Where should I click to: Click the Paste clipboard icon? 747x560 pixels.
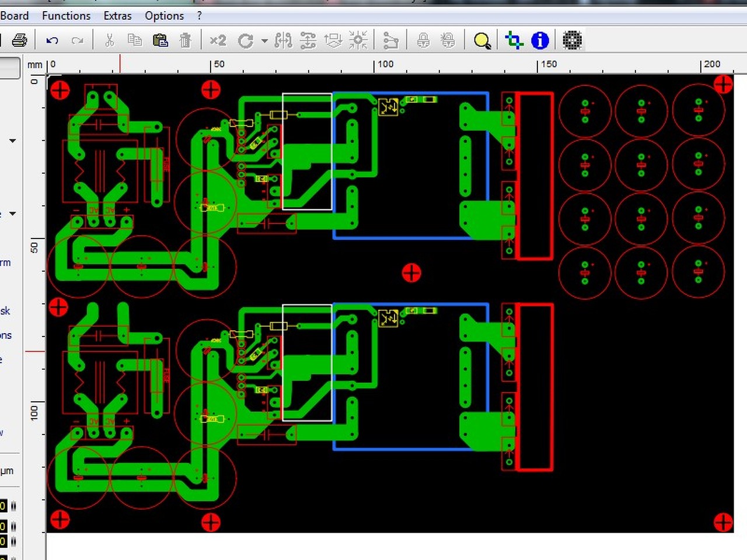pyautogui.click(x=160, y=40)
